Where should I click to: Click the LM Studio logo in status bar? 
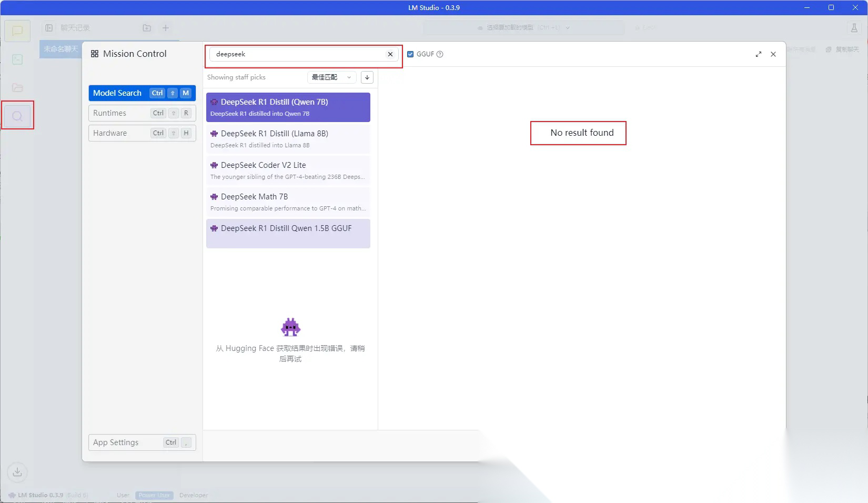click(12, 495)
